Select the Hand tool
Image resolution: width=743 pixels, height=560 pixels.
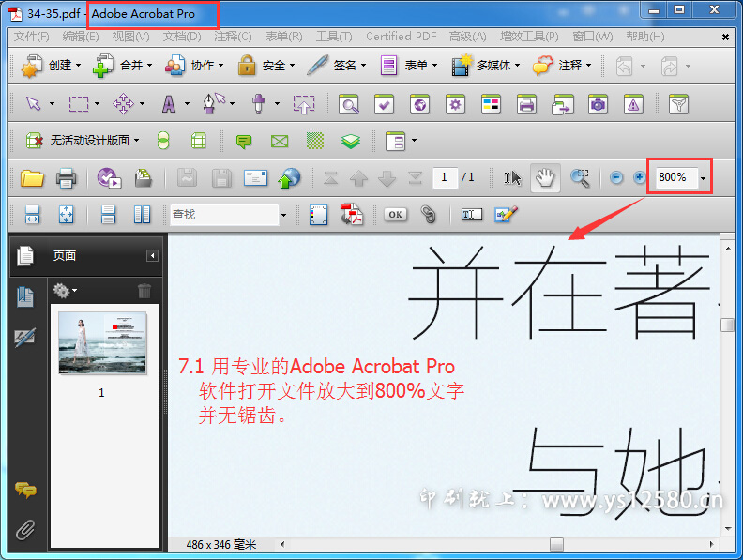tap(544, 177)
